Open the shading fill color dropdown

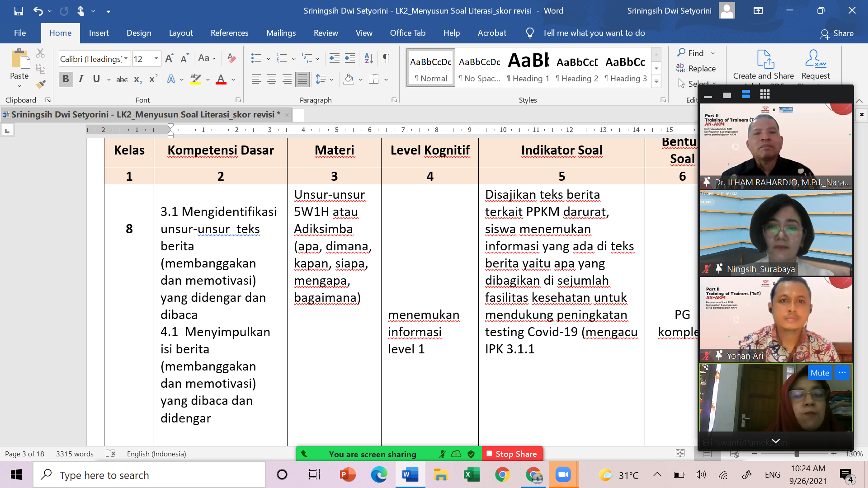pyautogui.click(x=361, y=80)
